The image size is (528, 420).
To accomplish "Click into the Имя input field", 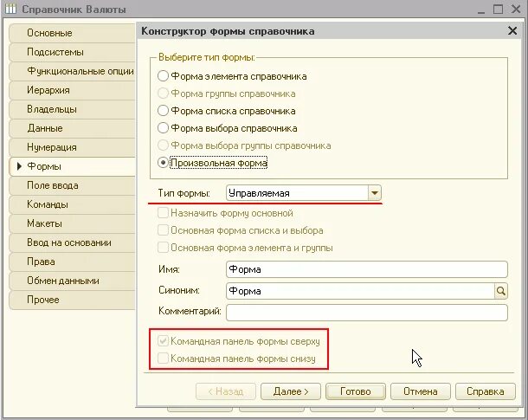I will 367,269.
